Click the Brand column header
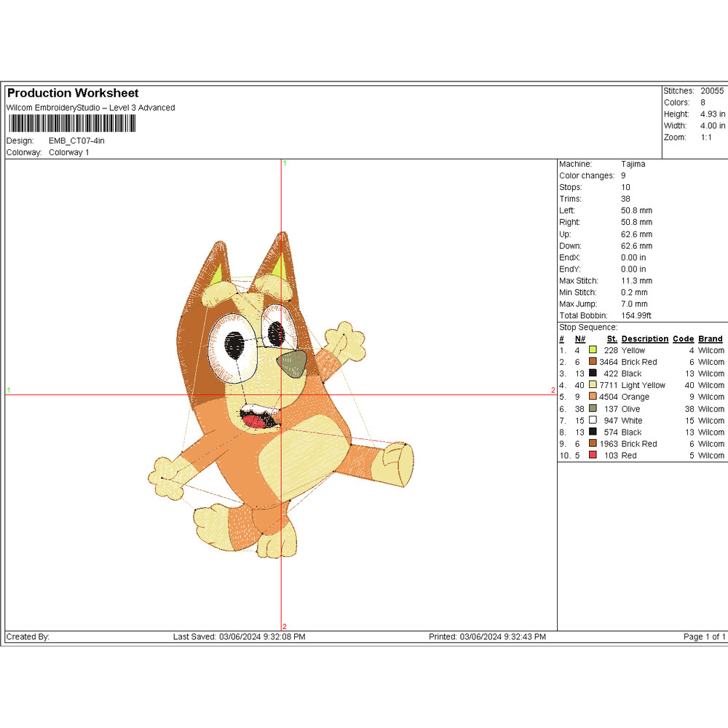Image resolution: width=728 pixels, height=728 pixels. click(x=710, y=339)
